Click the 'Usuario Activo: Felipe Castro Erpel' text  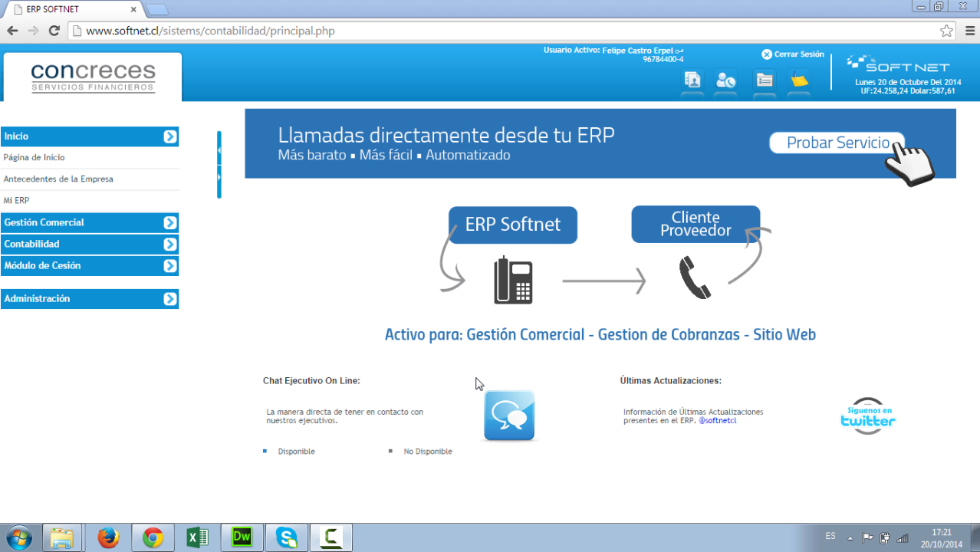tap(608, 50)
